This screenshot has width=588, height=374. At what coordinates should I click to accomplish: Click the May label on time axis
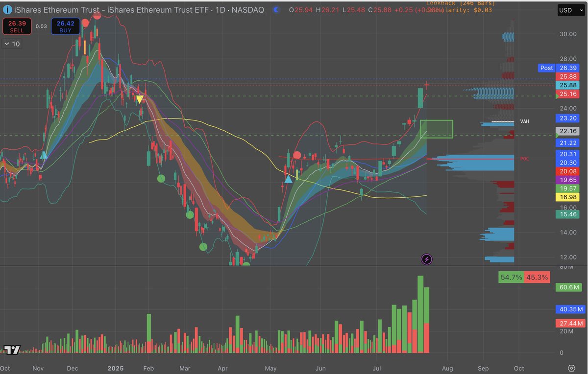(x=270, y=368)
